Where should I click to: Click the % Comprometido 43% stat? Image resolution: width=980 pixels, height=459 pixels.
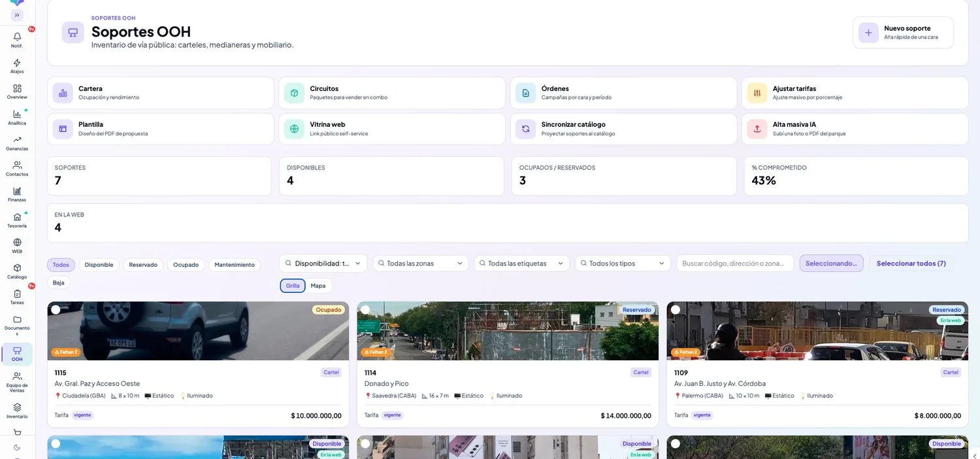pyautogui.click(x=856, y=176)
